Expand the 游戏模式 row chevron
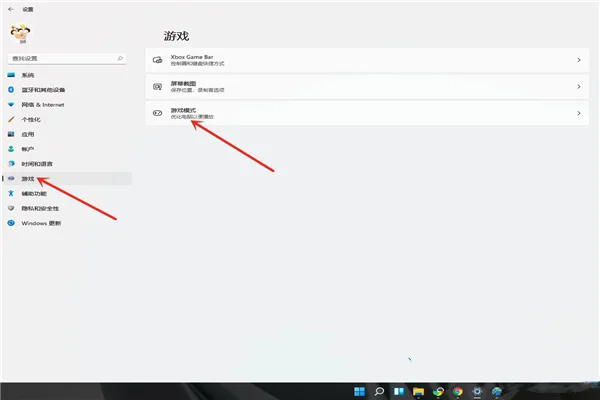Image resolution: width=600 pixels, height=400 pixels. click(x=579, y=113)
